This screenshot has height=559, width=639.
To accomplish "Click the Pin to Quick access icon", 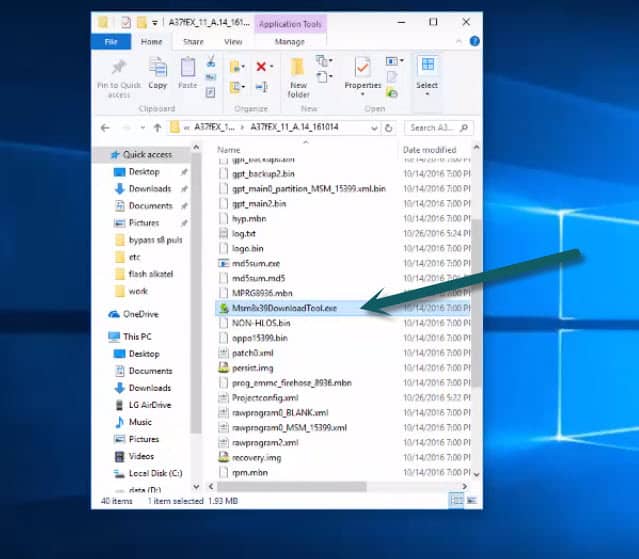I will tap(119, 67).
